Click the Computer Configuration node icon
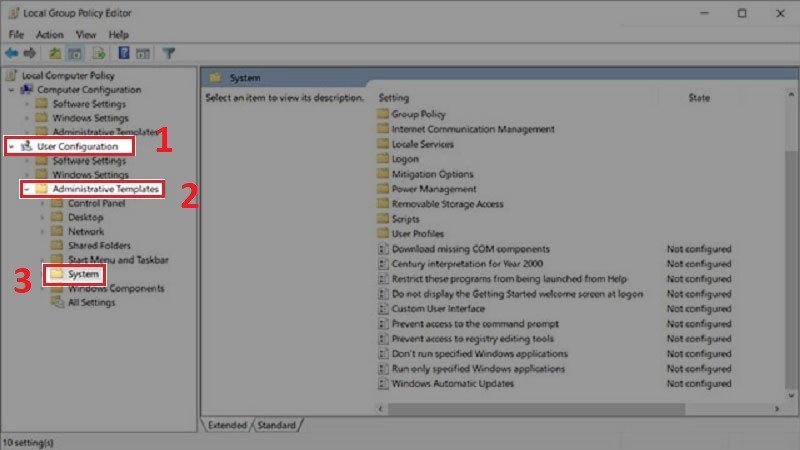The image size is (800, 450). coord(27,89)
